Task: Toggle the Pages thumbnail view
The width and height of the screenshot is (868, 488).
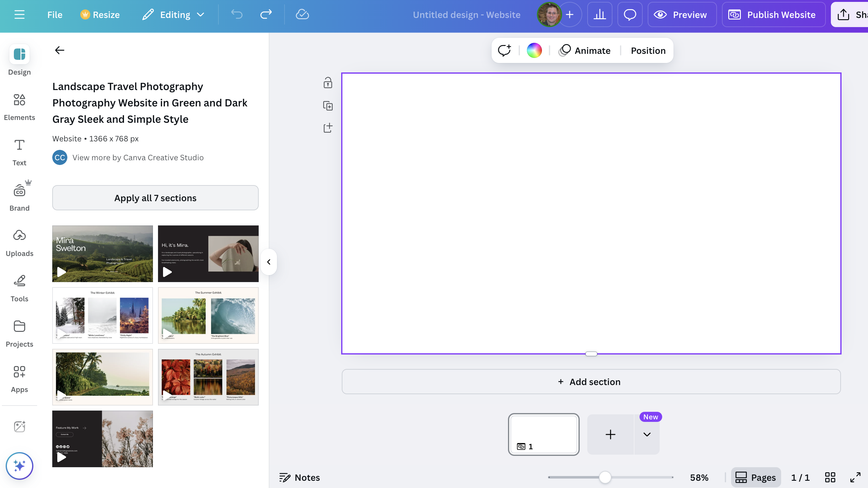Action: 756,477
